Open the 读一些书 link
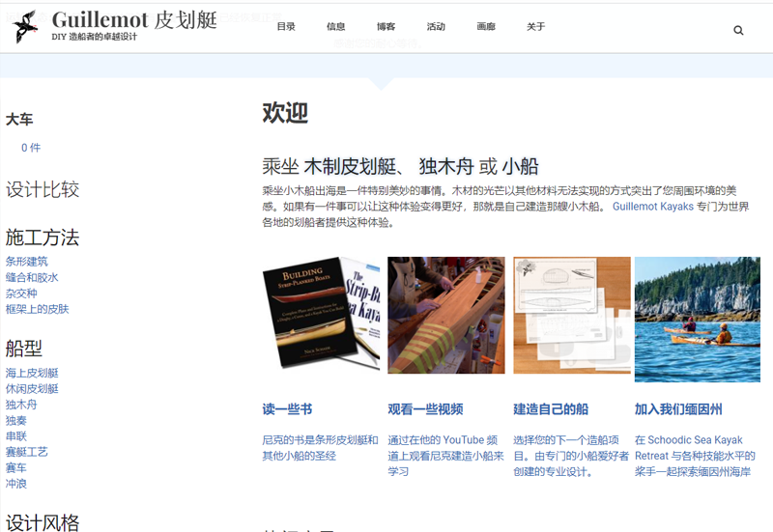 click(287, 409)
